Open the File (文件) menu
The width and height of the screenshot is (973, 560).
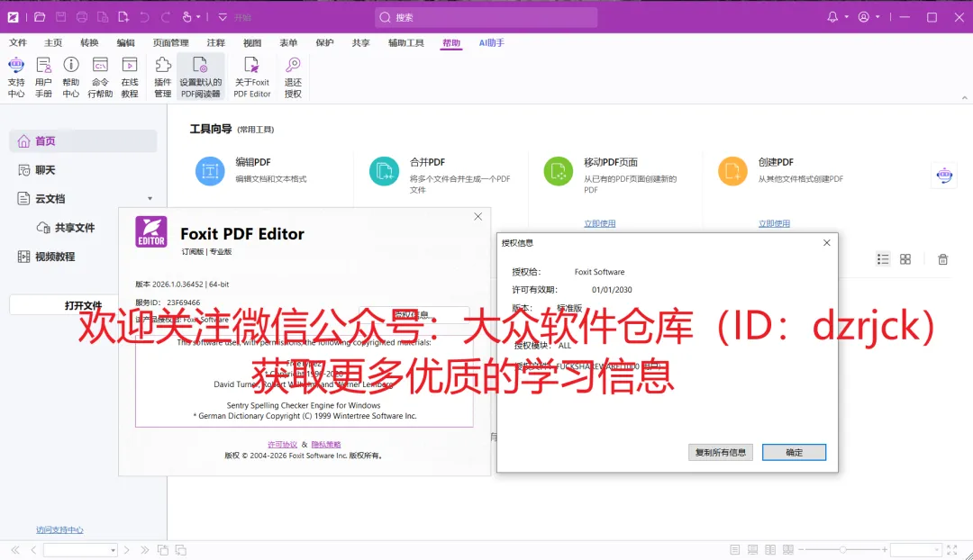point(18,43)
